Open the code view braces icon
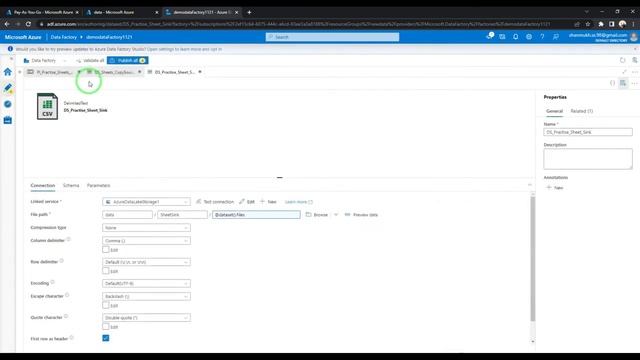Screen dimensions: 640x360 click(612, 83)
